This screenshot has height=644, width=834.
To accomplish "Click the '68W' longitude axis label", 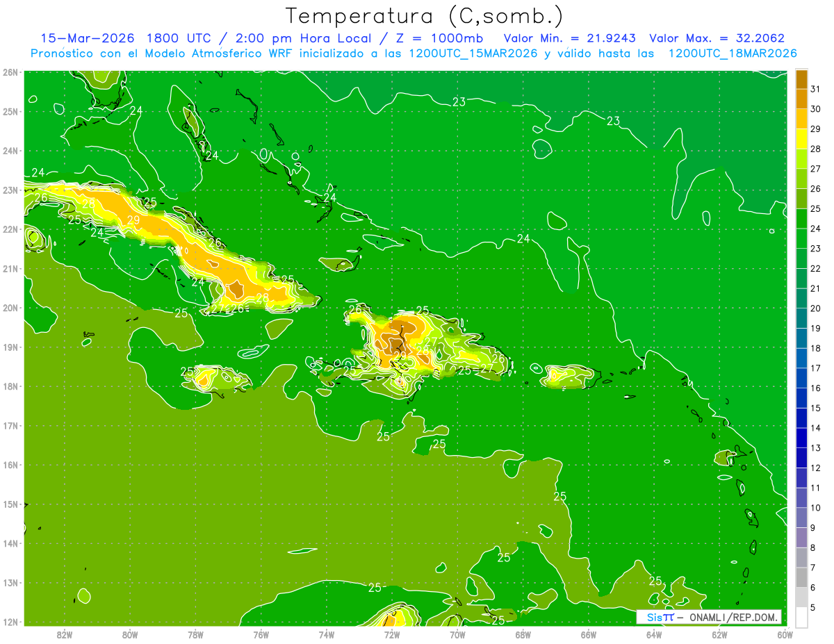I will pos(523,634).
